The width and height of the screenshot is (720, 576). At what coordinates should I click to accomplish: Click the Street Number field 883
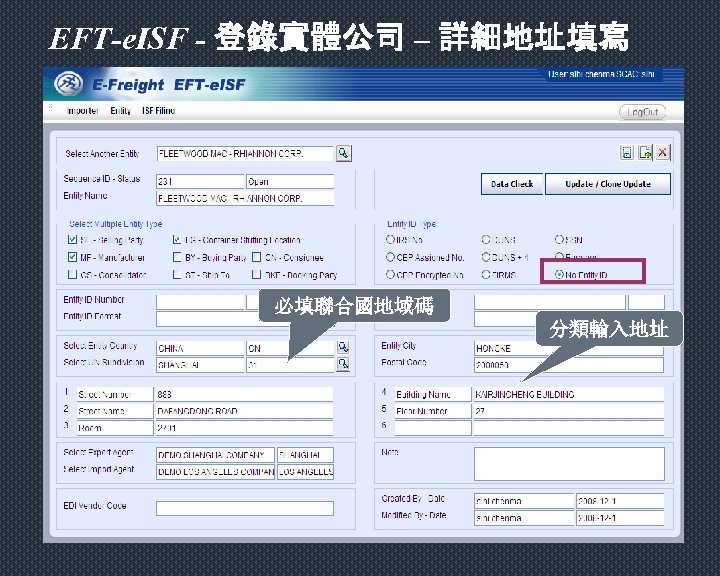tap(244, 394)
